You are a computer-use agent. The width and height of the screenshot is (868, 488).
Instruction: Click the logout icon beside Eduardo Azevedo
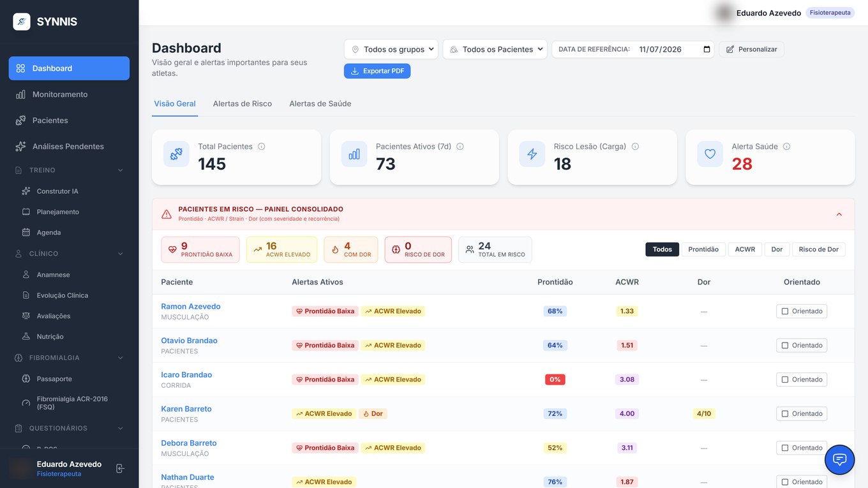[120, 469]
